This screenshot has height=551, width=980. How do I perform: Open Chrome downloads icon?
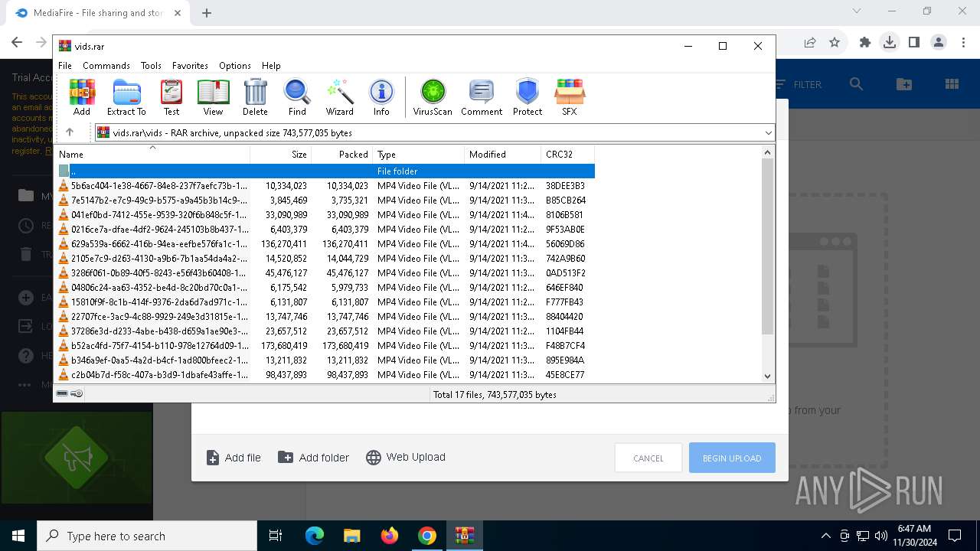point(890,43)
